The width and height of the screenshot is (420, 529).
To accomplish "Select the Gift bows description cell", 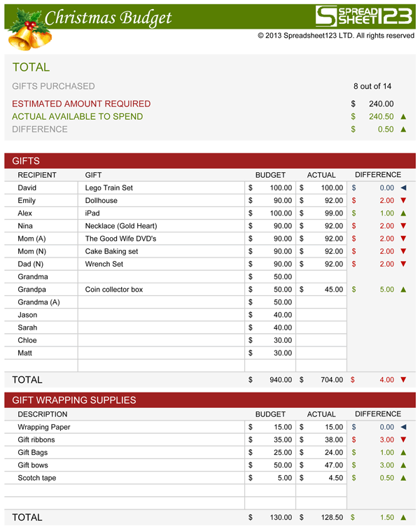I will [x=125, y=465].
